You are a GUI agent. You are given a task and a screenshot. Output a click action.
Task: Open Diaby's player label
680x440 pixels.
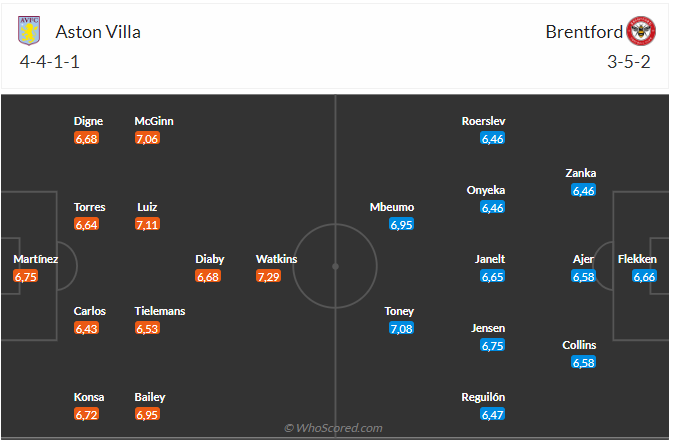pos(209,259)
